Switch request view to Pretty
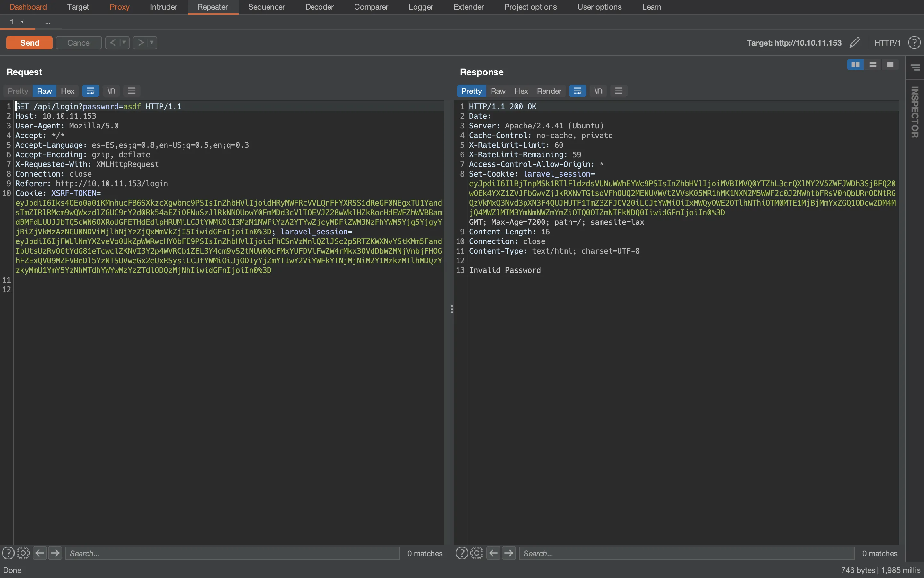Viewport: 924px width, 578px height. coord(18,91)
